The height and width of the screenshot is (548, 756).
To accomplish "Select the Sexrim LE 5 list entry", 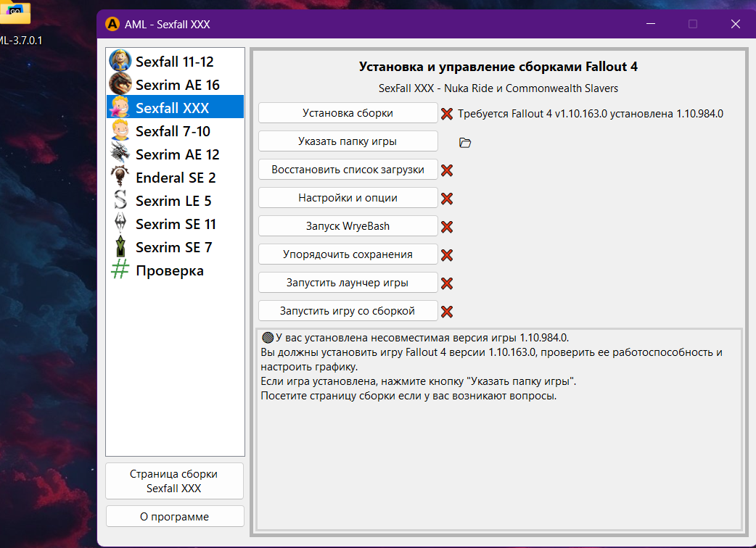I will [x=173, y=201].
